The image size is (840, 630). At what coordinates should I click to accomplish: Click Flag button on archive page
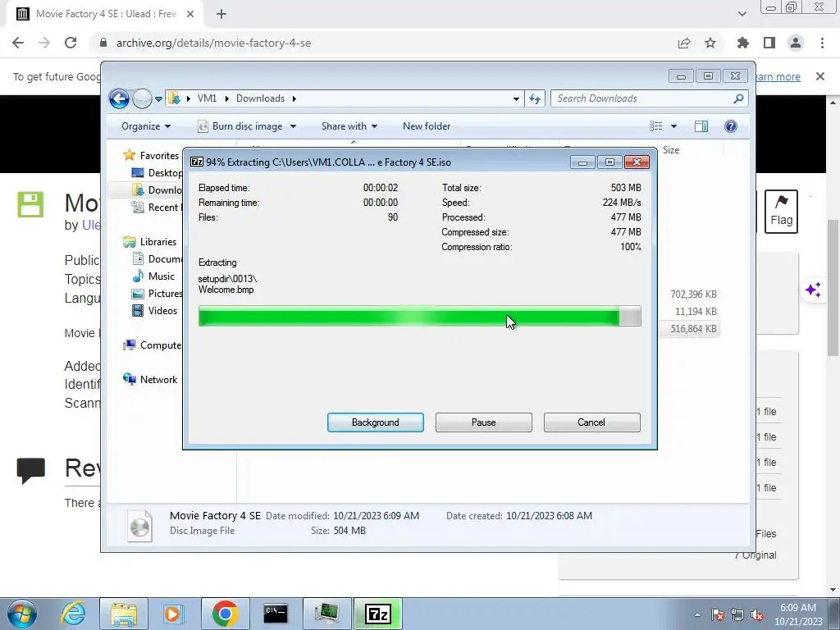(x=781, y=211)
